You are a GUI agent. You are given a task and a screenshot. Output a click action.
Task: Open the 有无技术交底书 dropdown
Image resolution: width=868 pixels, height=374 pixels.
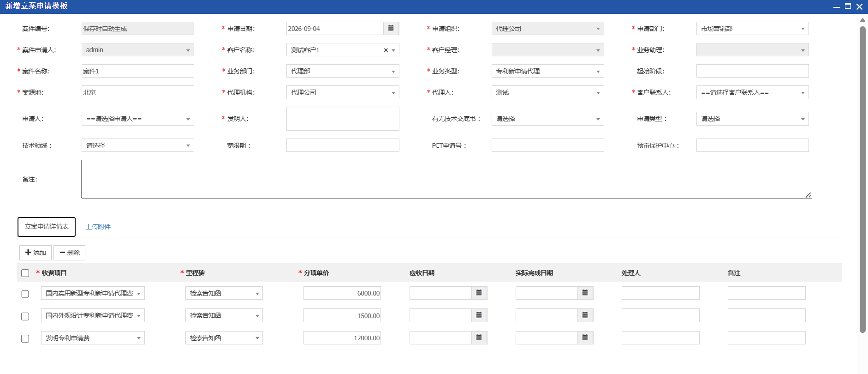(547, 119)
